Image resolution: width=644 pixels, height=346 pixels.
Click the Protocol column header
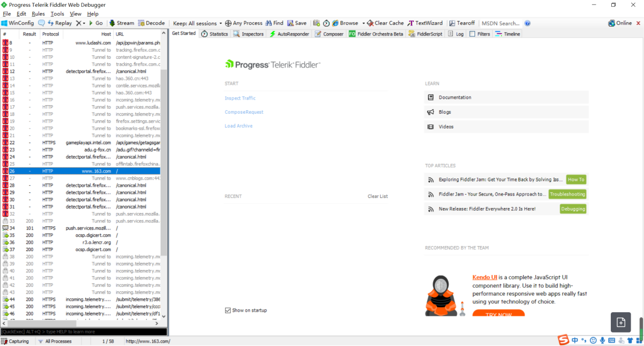tap(50, 34)
